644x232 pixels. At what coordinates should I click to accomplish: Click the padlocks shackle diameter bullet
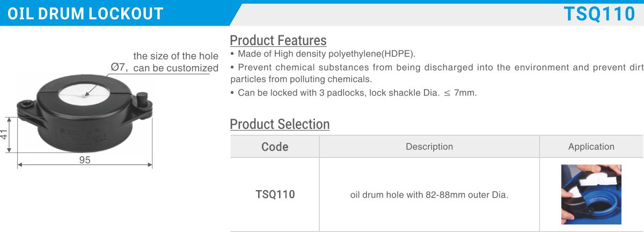click(x=353, y=93)
